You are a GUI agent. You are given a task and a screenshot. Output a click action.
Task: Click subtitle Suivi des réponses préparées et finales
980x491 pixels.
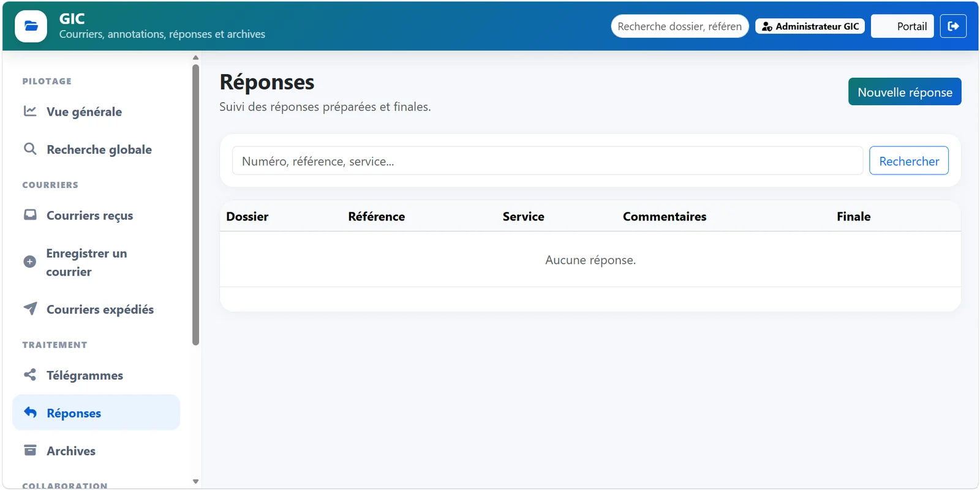coord(325,107)
